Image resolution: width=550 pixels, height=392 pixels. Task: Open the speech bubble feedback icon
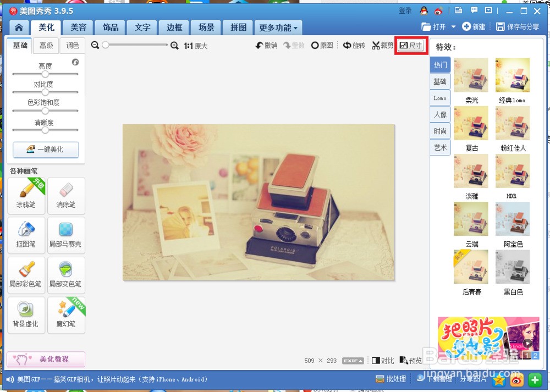tap(474, 10)
